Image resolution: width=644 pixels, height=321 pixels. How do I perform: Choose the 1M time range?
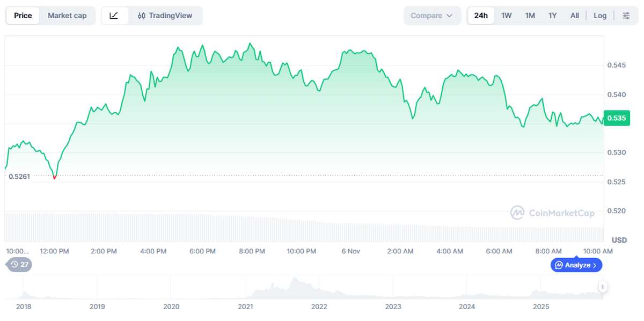coord(530,16)
